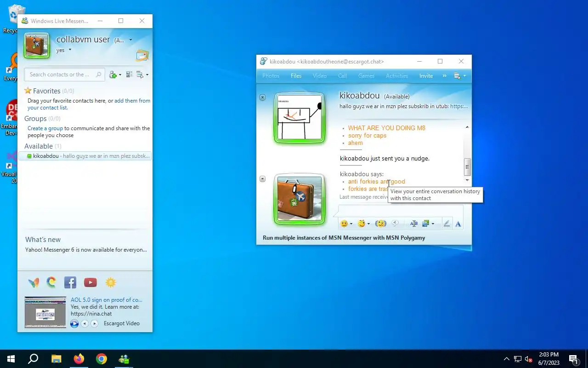Click the background picture icon in chat
The width and height of the screenshot is (588, 368).
pyautogui.click(x=426, y=224)
